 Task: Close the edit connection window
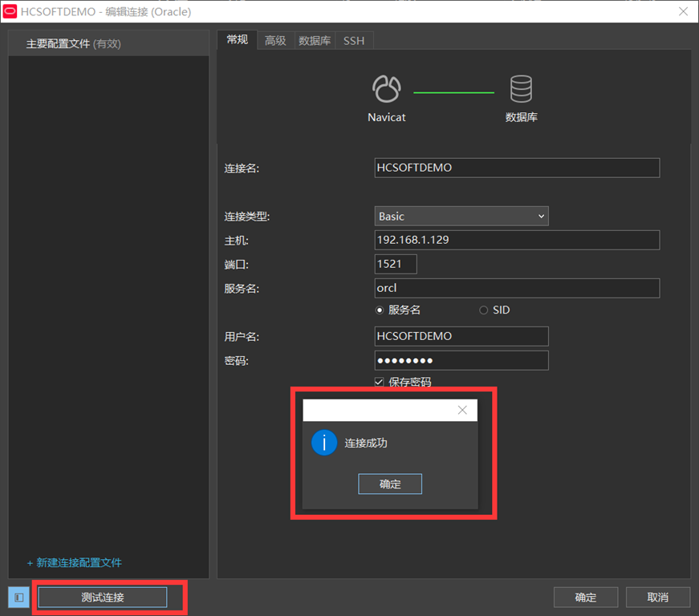point(683,11)
